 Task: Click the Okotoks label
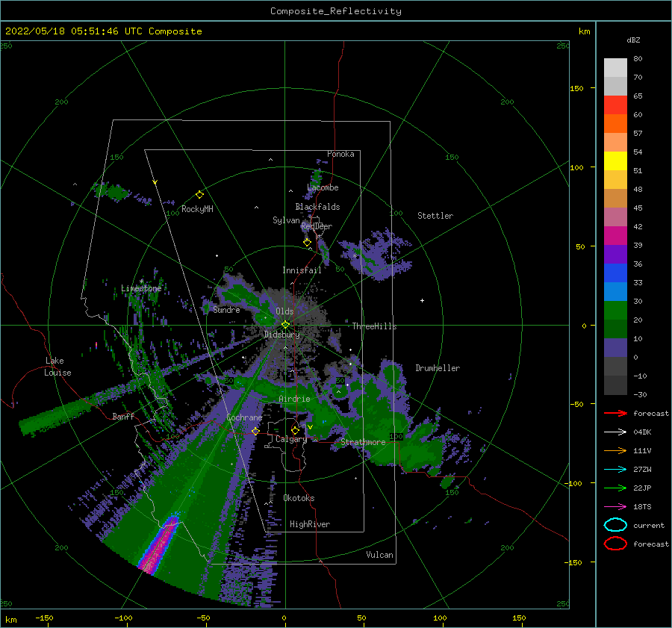[299, 497]
